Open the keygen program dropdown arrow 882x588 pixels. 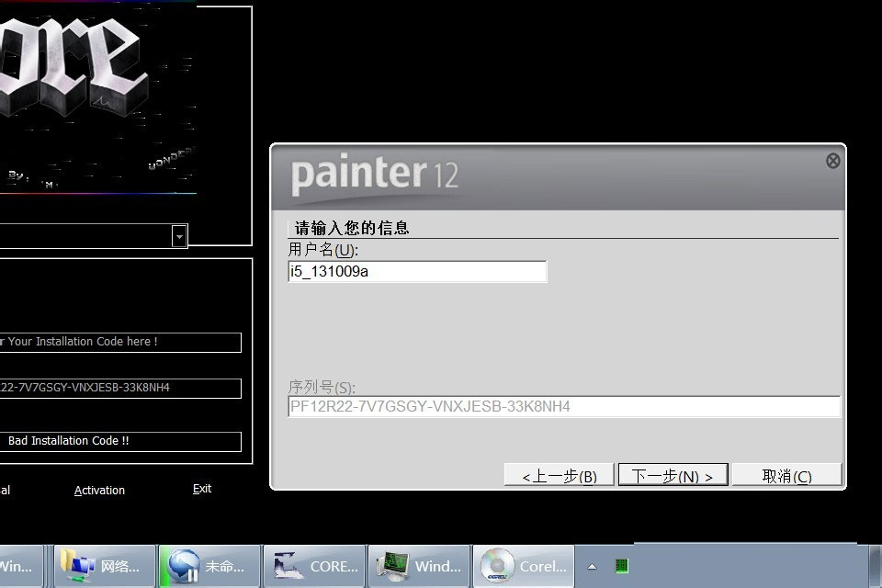tap(179, 236)
